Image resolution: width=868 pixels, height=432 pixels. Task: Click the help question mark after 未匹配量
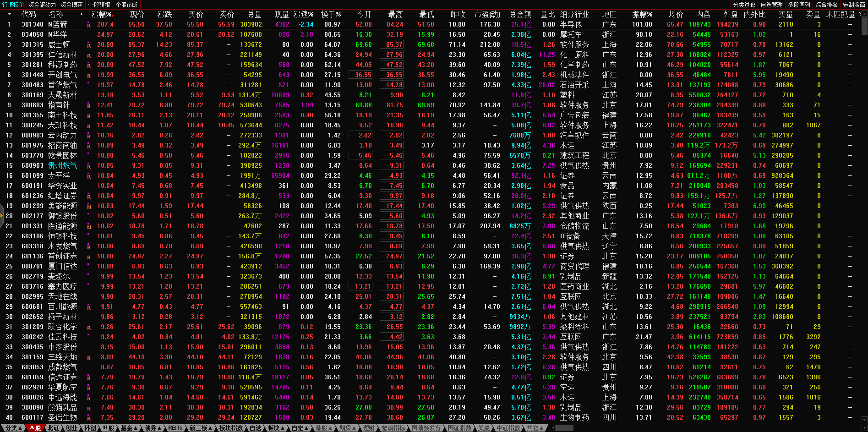click(860, 14)
